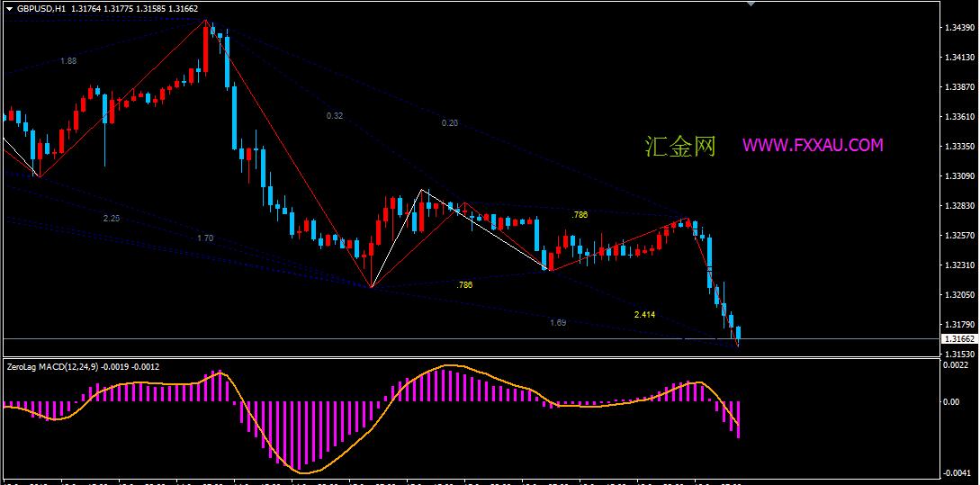Select the 0.20 ratio label
The width and height of the screenshot is (980, 485).
tap(449, 123)
